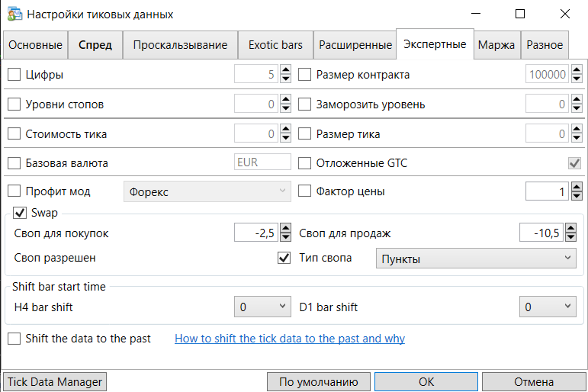The width and height of the screenshot is (588, 392).
Task: Switch to the Спред tab
Action: pos(95,45)
